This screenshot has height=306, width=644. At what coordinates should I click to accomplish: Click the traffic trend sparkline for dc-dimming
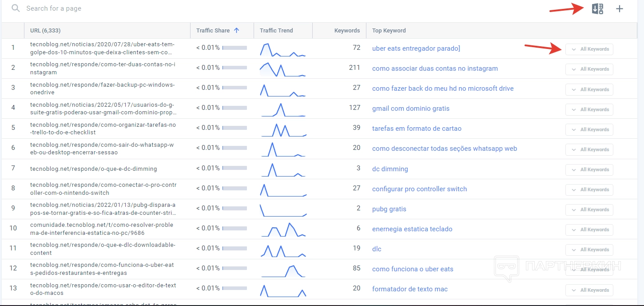pos(283,170)
